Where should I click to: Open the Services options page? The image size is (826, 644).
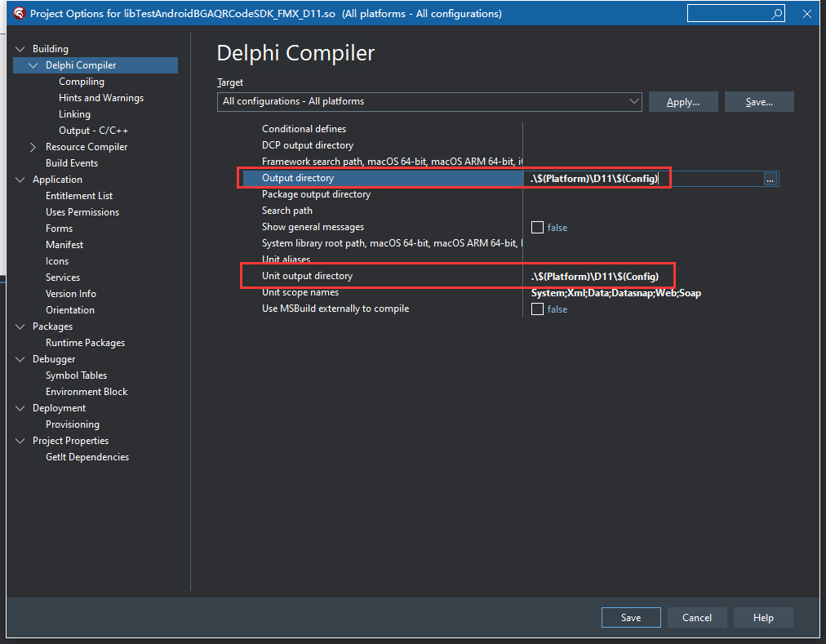click(x=63, y=278)
